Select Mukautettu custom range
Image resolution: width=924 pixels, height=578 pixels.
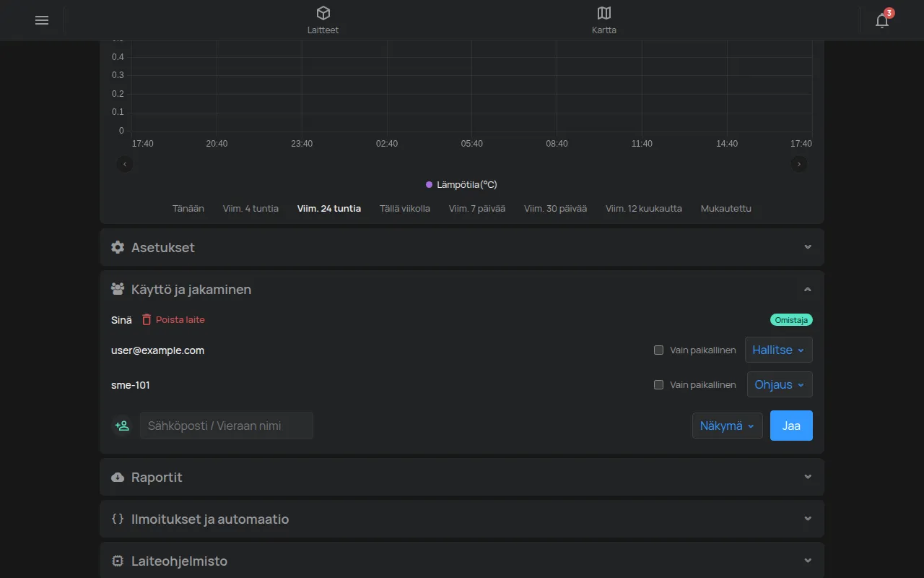coord(726,209)
